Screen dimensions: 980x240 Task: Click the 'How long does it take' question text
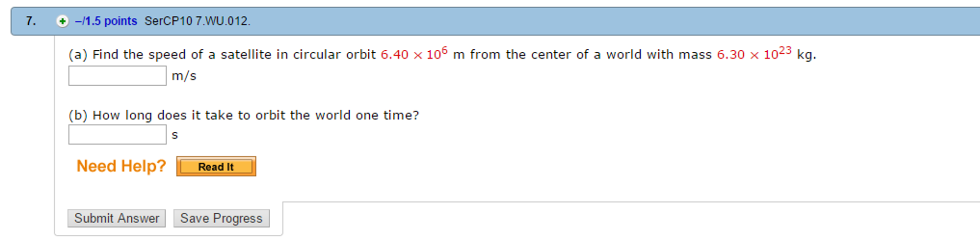(x=255, y=115)
